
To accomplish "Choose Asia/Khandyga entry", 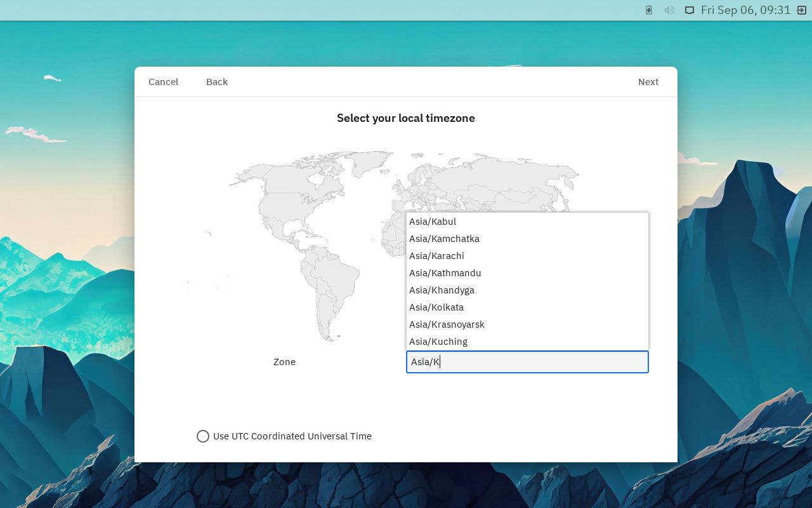I will click(442, 290).
